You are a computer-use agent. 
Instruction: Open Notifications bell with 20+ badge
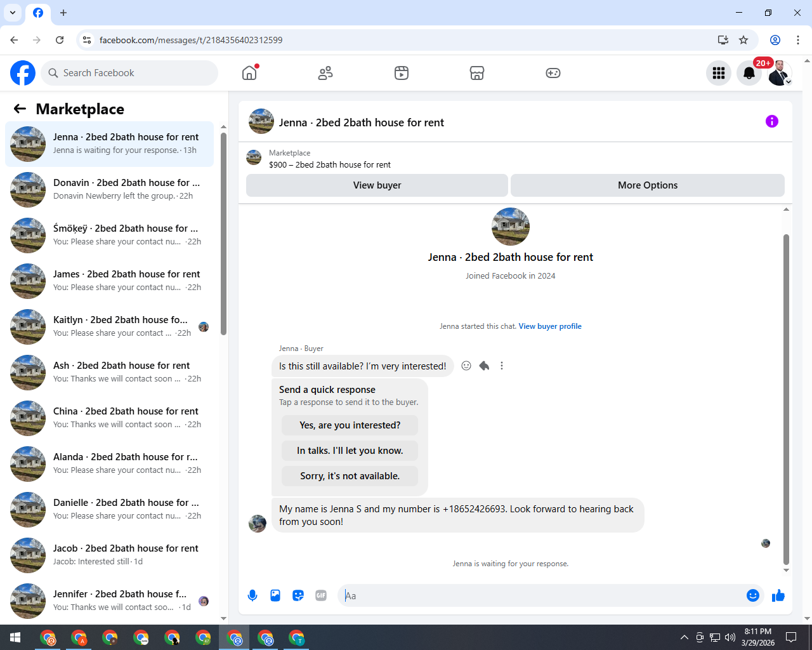click(749, 73)
